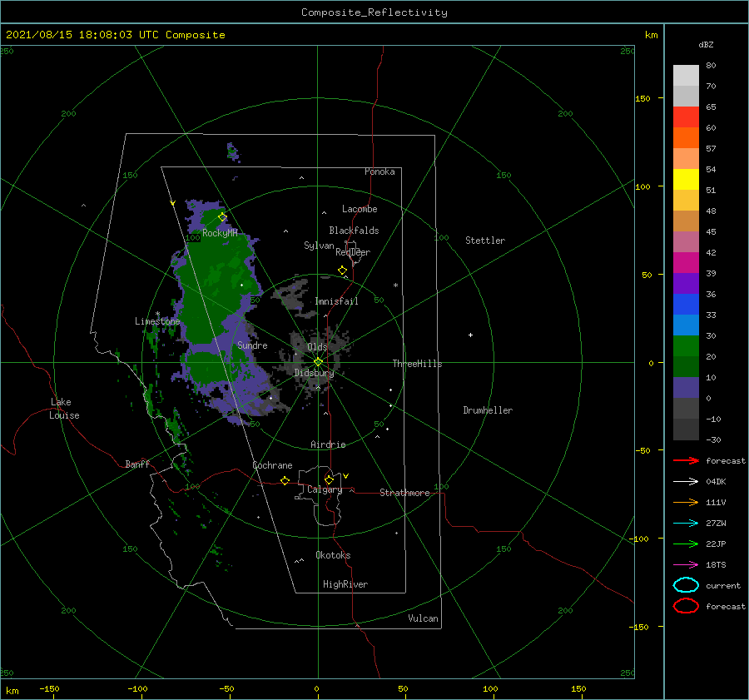This screenshot has height=700, width=749.
Task: Select the red 60-65 dBZ color swatch
Action: coord(686,117)
